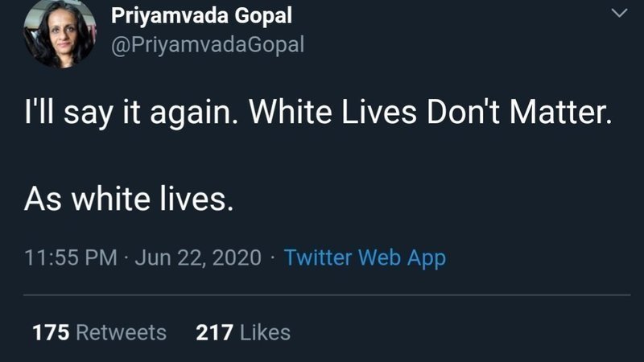The image size is (644, 362).
Task: Click the number 175 retweet count
Action: pos(49,331)
